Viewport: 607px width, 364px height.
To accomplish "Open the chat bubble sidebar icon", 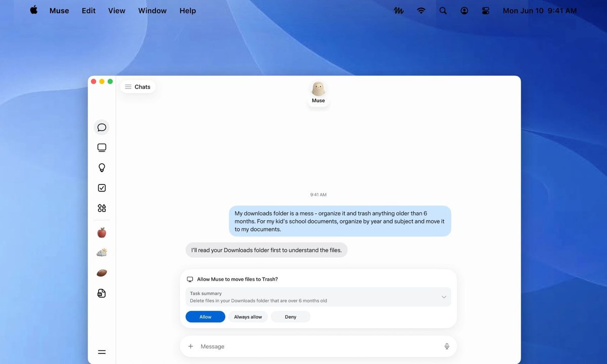I will tap(102, 127).
